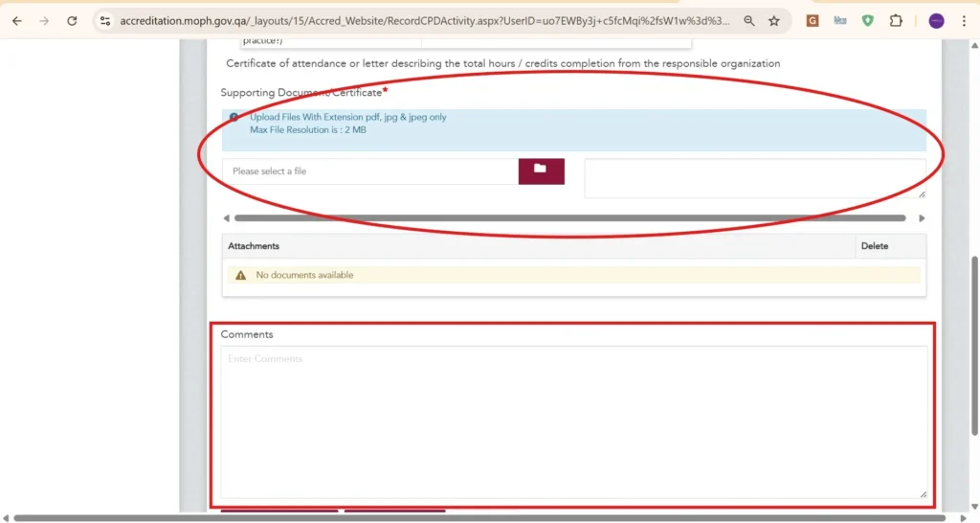The height and width of the screenshot is (523, 980).
Task: Open Chrome three-dot menu
Action: 964,21
